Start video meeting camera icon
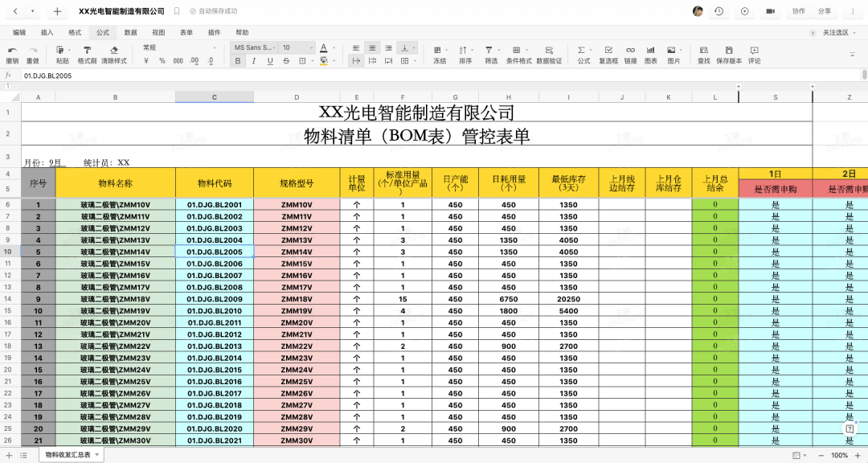This screenshot has height=463, width=868. [x=770, y=11]
